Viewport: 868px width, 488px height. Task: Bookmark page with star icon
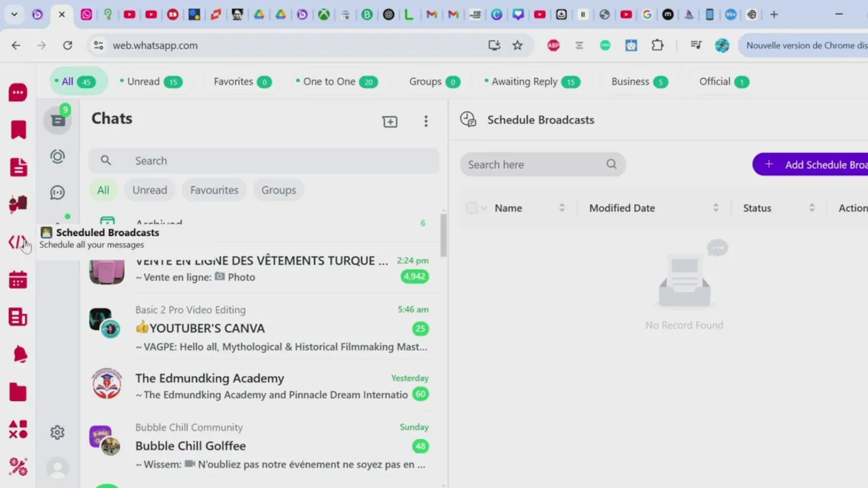[517, 45]
